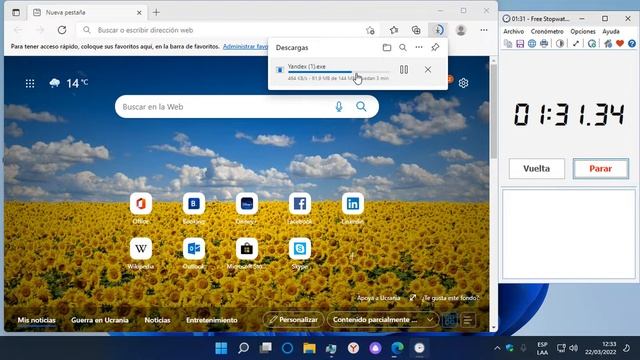Select the Mis noticias feed tab
This screenshot has width=640, height=360.
coord(36,320)
